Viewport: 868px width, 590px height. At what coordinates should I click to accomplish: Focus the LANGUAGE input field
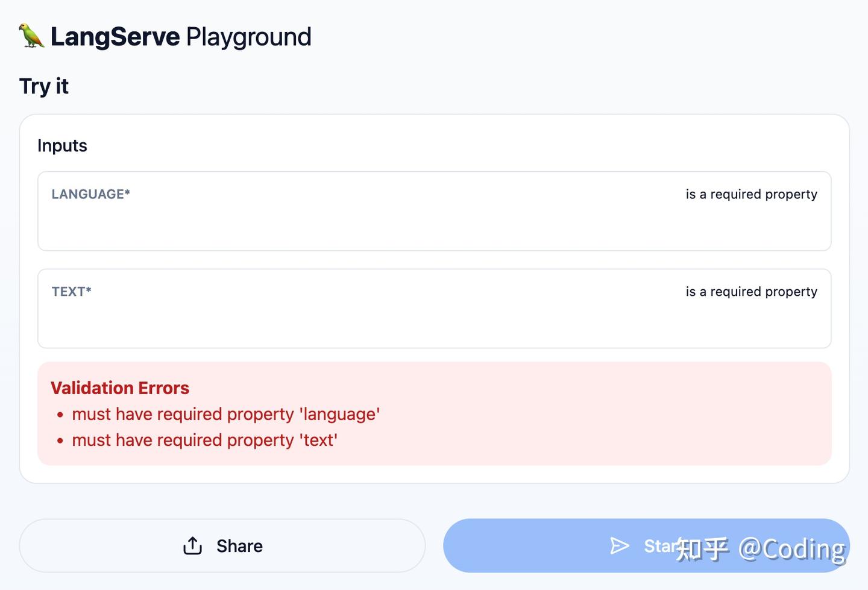point(434,211)
